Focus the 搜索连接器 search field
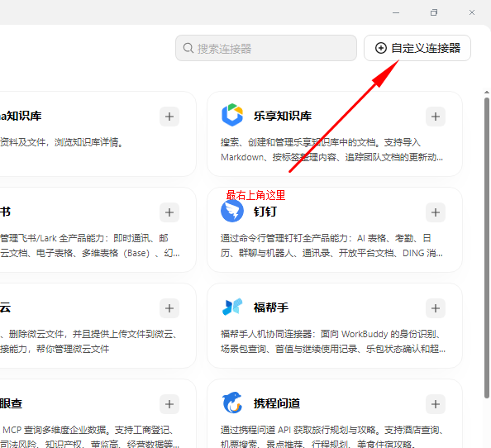This screenshot has height=448, width=491. point(266,48)
